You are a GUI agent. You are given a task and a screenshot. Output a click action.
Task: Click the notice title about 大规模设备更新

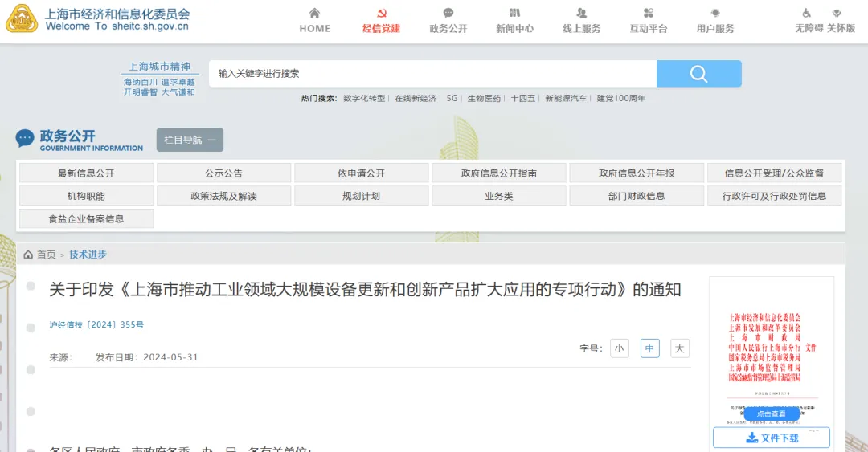(365, 289)
